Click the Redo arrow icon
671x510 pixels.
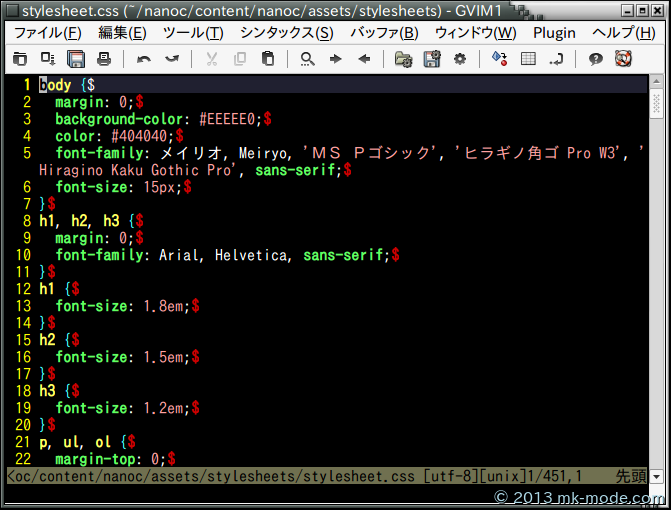[172, 59]
